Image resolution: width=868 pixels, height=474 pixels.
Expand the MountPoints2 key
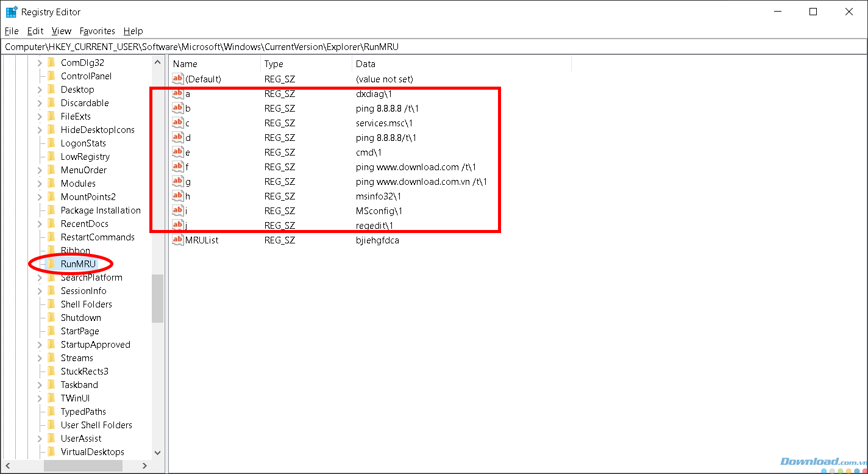[40, 197]
